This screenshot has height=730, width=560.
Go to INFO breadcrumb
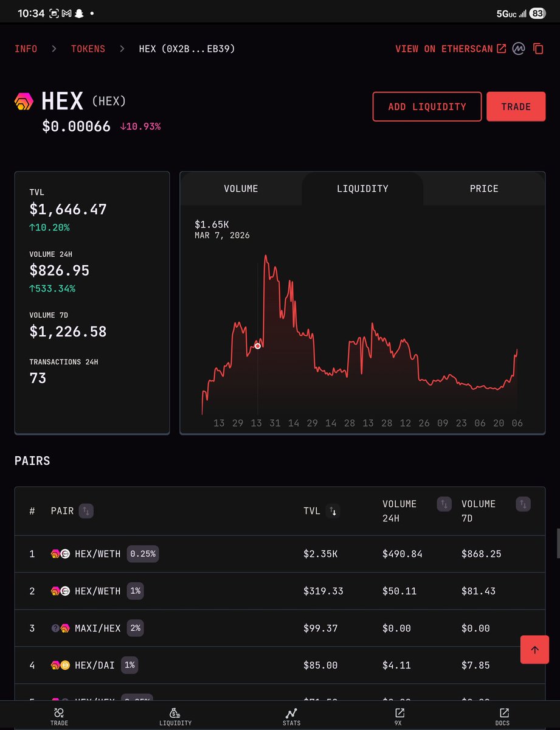pos(26,49)
